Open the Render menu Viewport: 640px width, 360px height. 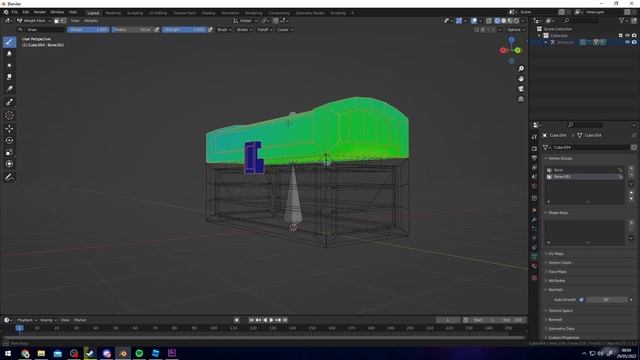[40, 12]
